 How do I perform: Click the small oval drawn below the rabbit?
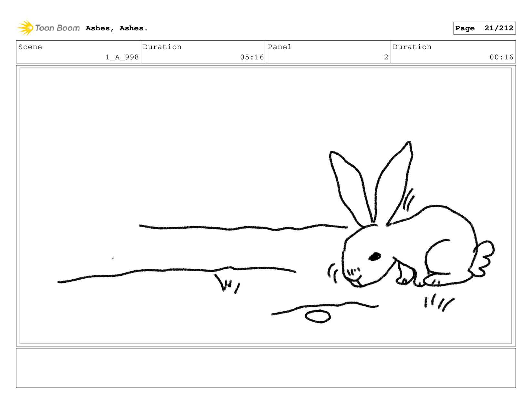coord(318,316)
